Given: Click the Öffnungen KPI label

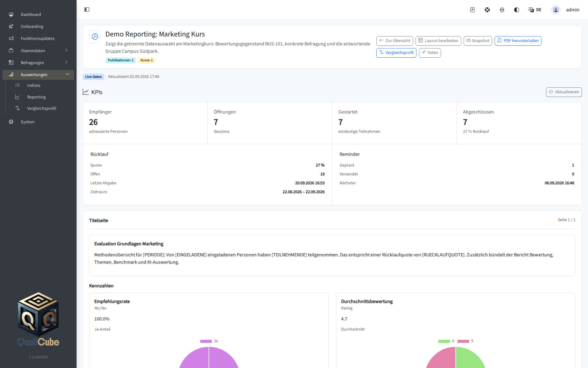Looking at the screenshot, I should pyautogui.click(x=224, y=112).
